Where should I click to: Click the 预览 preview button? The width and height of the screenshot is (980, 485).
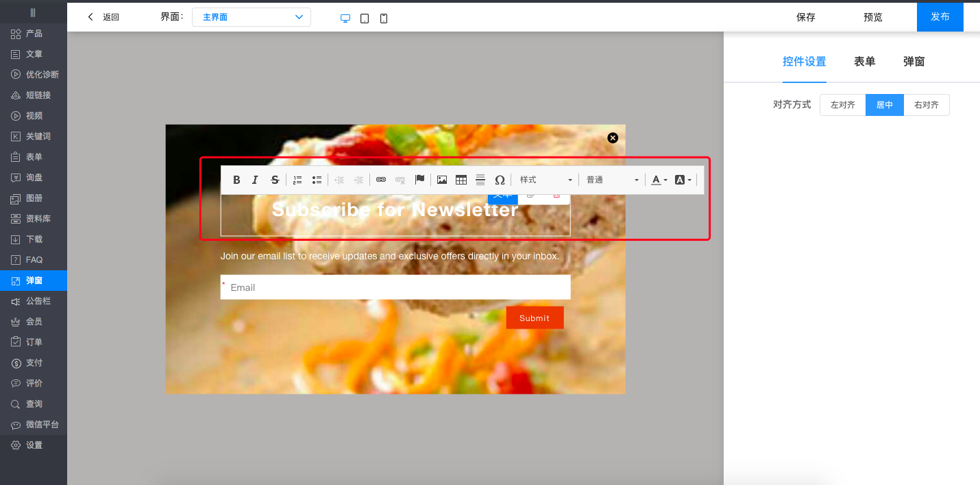point(872,17)
